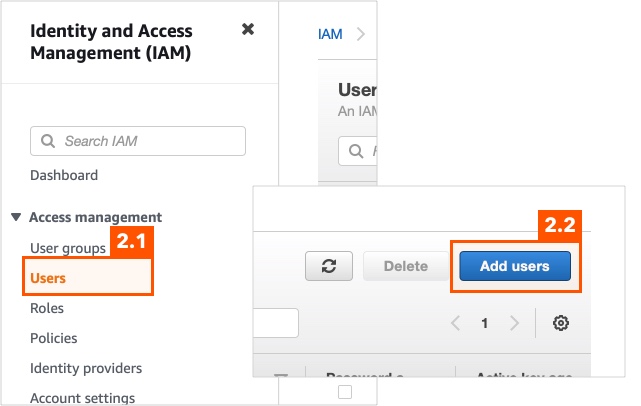The height and width of the screenshot is (406, 641).
Task: Open Identity providers page
Action: [86, 368]
